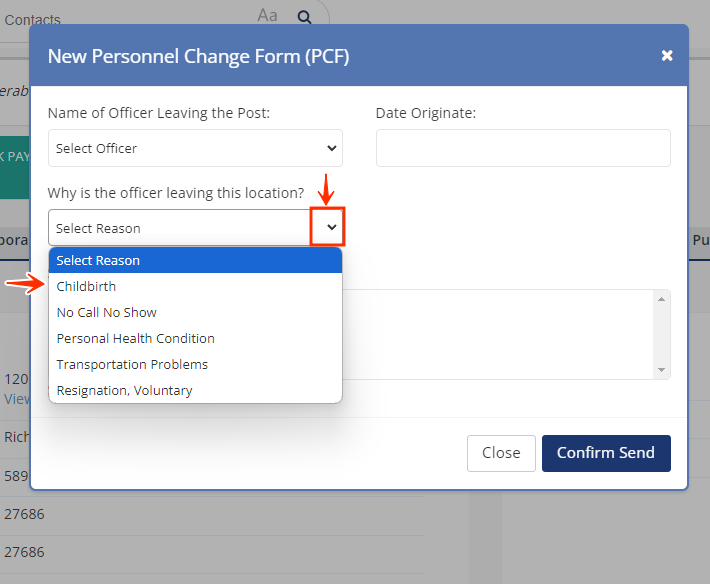Choose the highlighted Select Reason option

pos(195,260)
